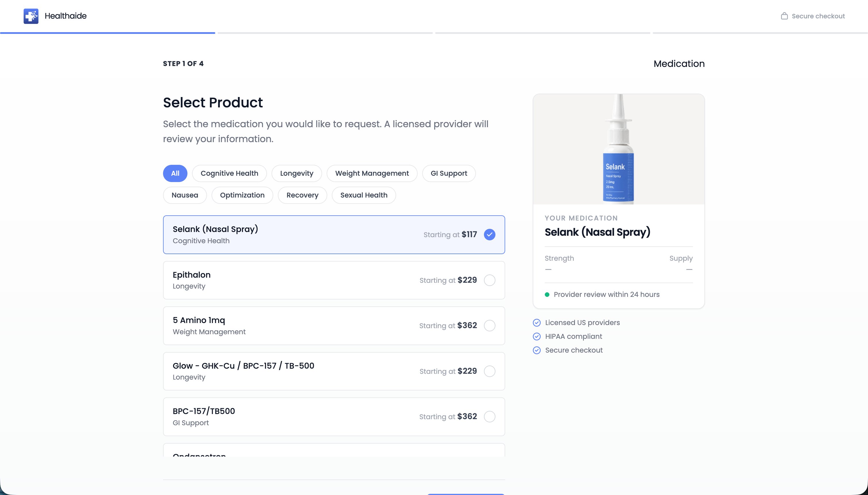
Task: Filter products by All
Action: coord(175,173)
